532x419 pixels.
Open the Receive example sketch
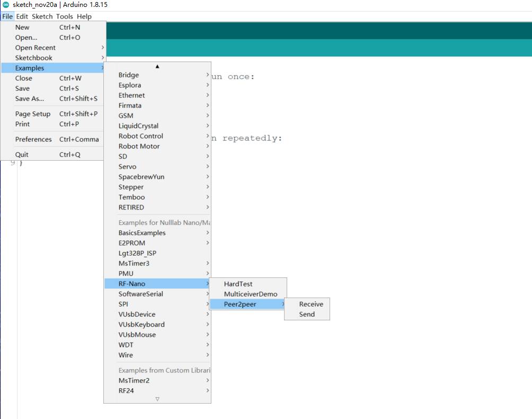pyautogui.click(x=311, y=304)
